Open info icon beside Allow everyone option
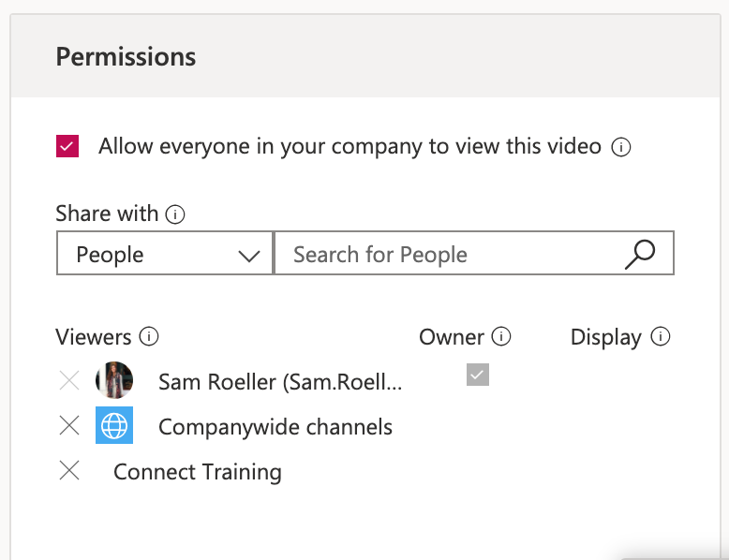 pyautogui.click(x=620, y=147)
